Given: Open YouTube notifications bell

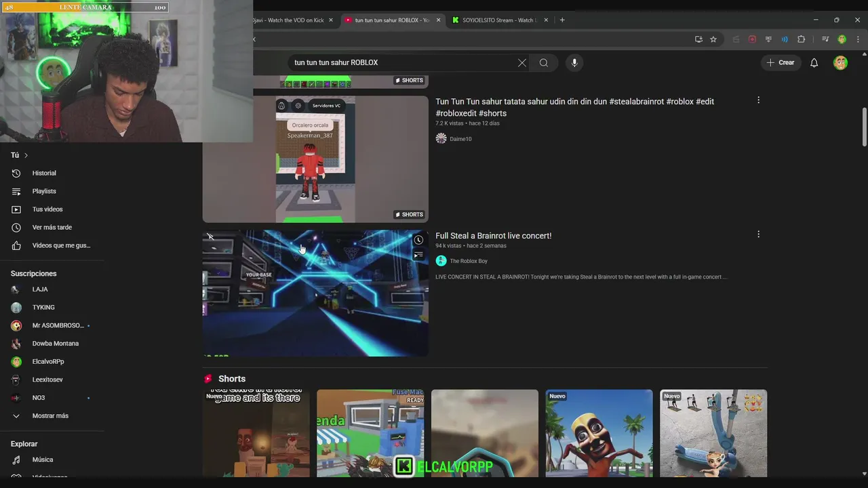Looking at the screenshot, I should point(814,62).
